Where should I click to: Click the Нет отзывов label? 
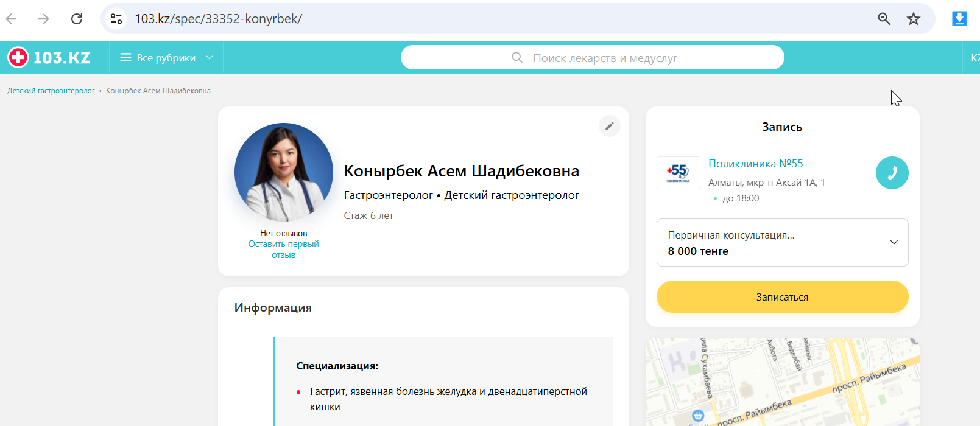coord(284,233)
